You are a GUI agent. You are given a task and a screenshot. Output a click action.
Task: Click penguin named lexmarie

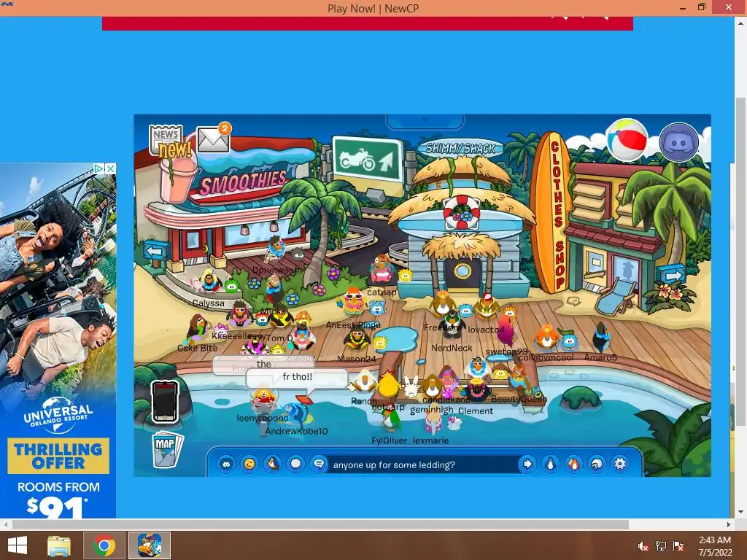[x=433, y=422]
